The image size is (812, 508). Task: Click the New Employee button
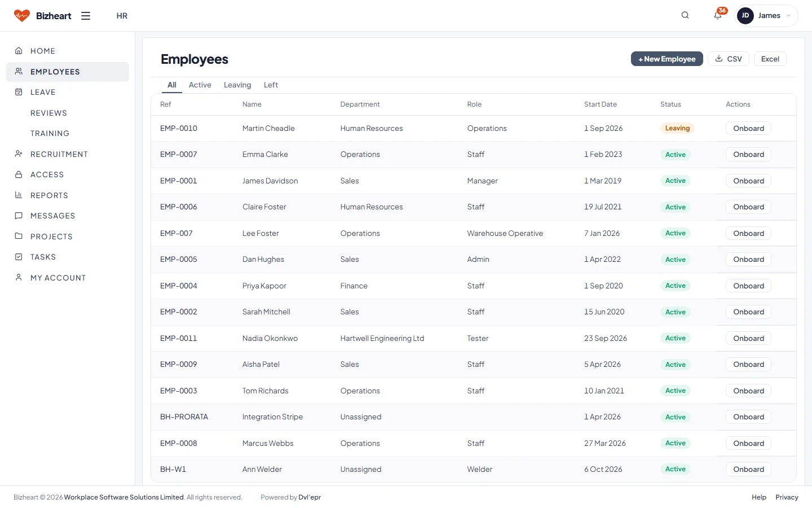pyautogui.click(x=667, y=59)
